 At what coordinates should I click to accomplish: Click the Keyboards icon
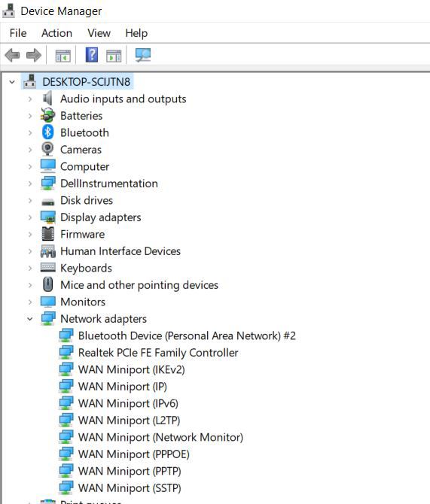click(x=48, y=268)
